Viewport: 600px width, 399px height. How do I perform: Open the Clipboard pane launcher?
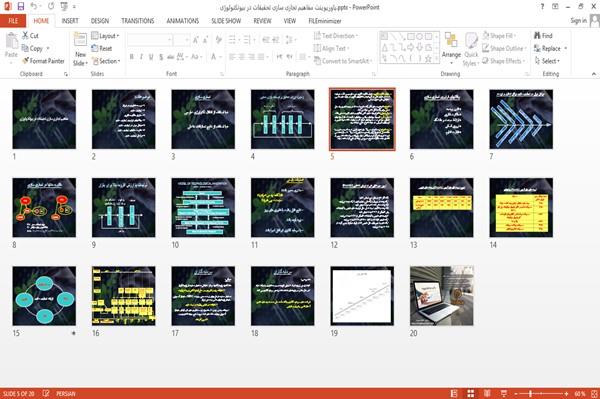coord(66,74)
